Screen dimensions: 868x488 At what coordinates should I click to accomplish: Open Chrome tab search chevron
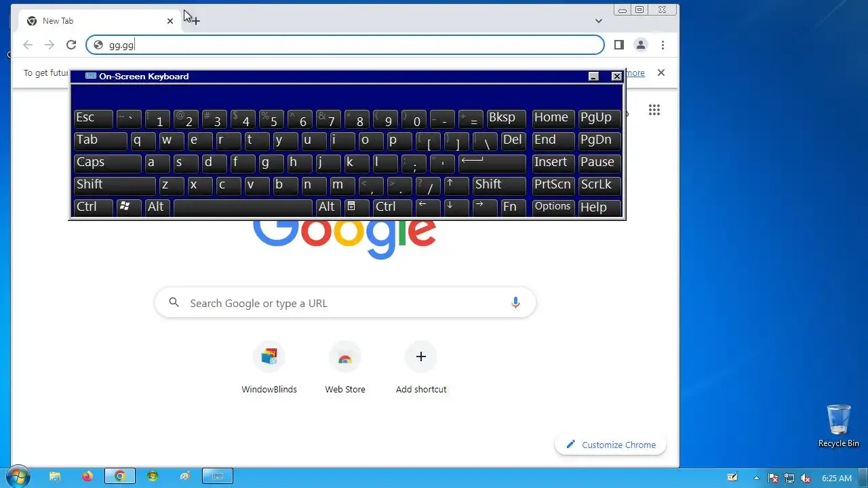[x=599, y=21]
